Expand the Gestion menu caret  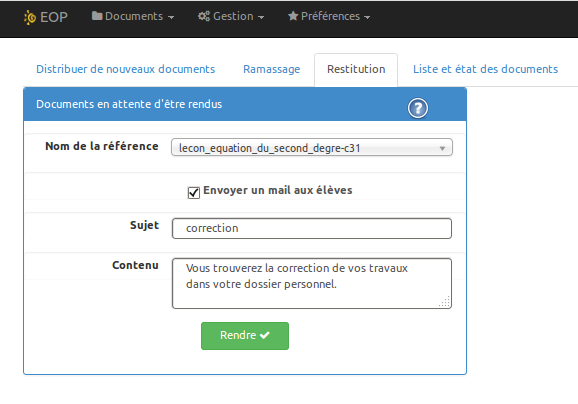(261, 17)
